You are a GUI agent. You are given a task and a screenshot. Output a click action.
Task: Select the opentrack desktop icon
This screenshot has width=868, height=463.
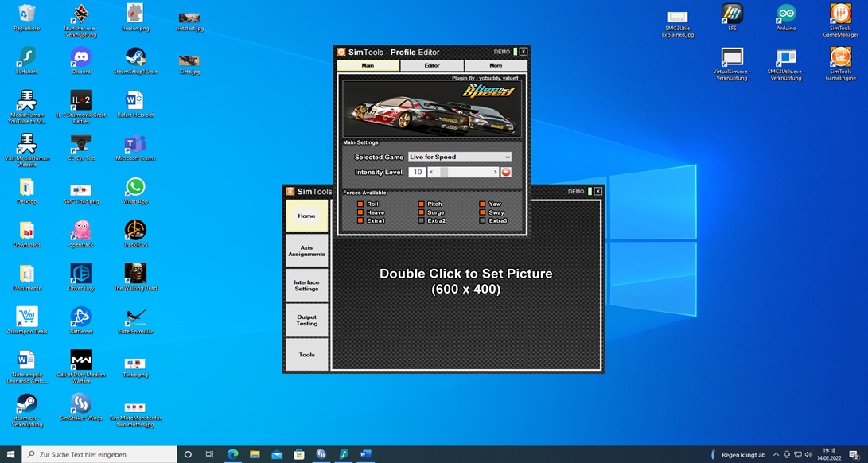[x=81, y=234]
